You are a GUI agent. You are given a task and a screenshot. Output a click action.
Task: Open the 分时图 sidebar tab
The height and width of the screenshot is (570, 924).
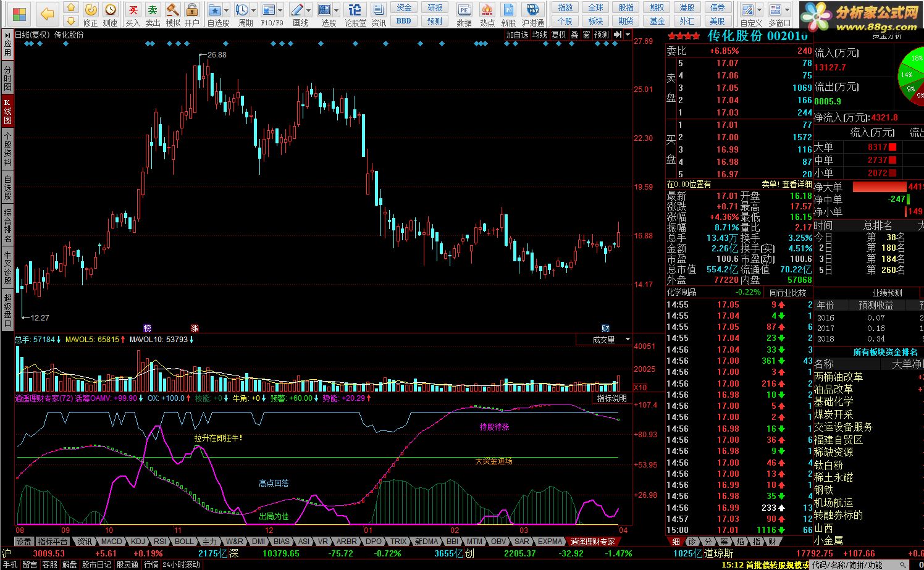coord(7,78)
